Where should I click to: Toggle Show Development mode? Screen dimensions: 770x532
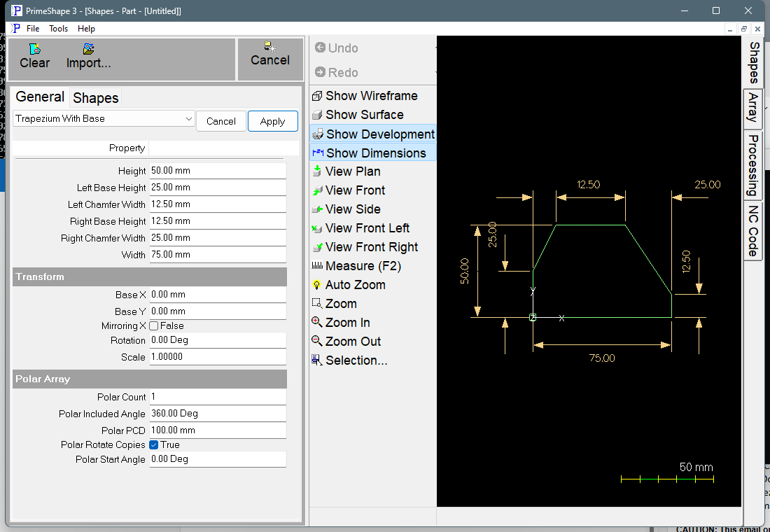click(x=372, y=134)
